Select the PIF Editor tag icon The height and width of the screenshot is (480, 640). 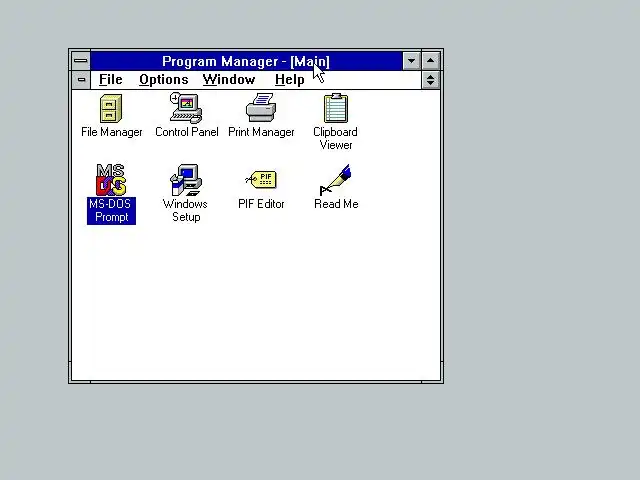[x=261, y=180]
